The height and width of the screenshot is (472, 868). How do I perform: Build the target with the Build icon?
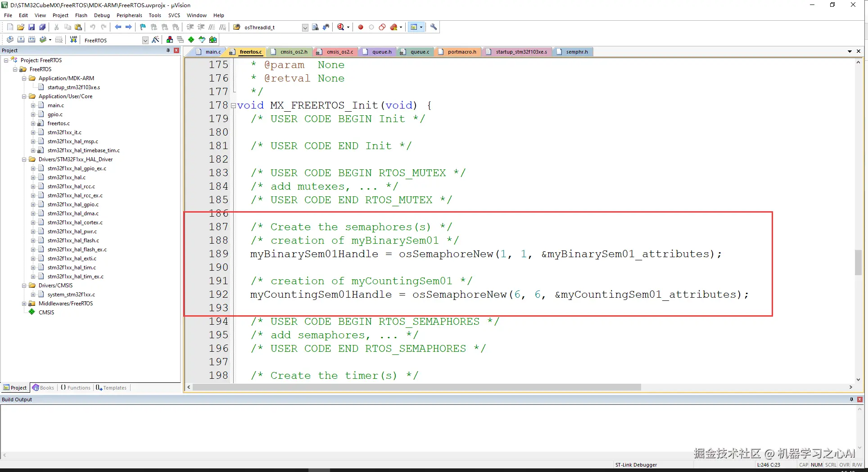21,40
